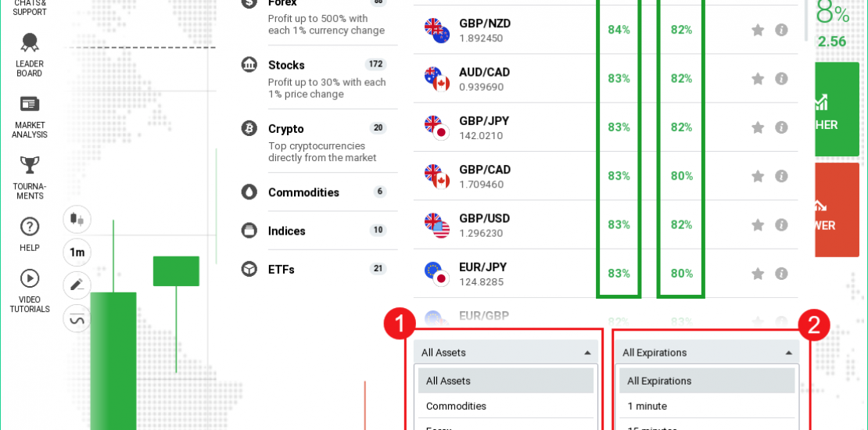Open the Leader Board sidebar icon
The height and width of the screenshot is (430, 868).
coord(30,44)
